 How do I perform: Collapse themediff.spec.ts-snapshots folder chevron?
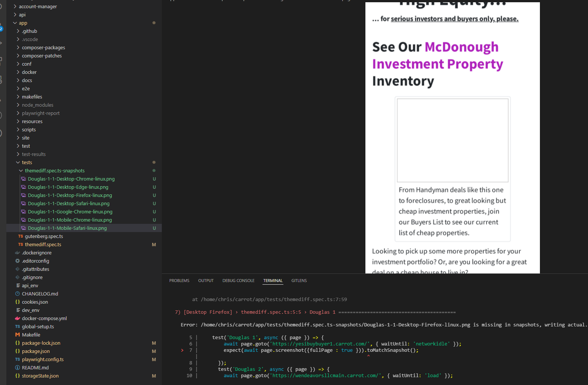[x=21, y=170]
